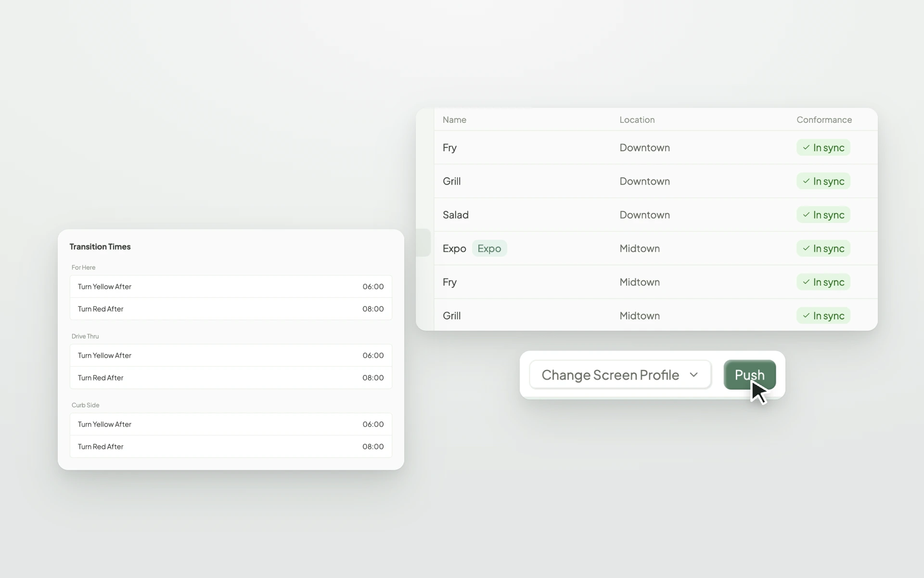The height and width of the screenshot is (578, 924).
Task: Click the Drive Thru section label
Action: (85, 336)
